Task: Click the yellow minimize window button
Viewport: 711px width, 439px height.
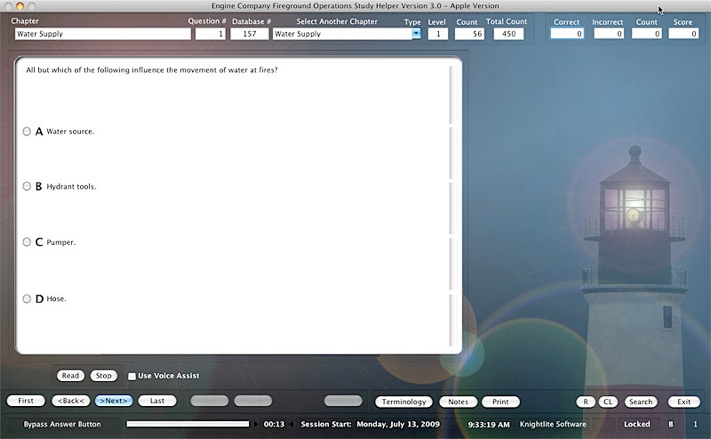Action: (20, 6)
